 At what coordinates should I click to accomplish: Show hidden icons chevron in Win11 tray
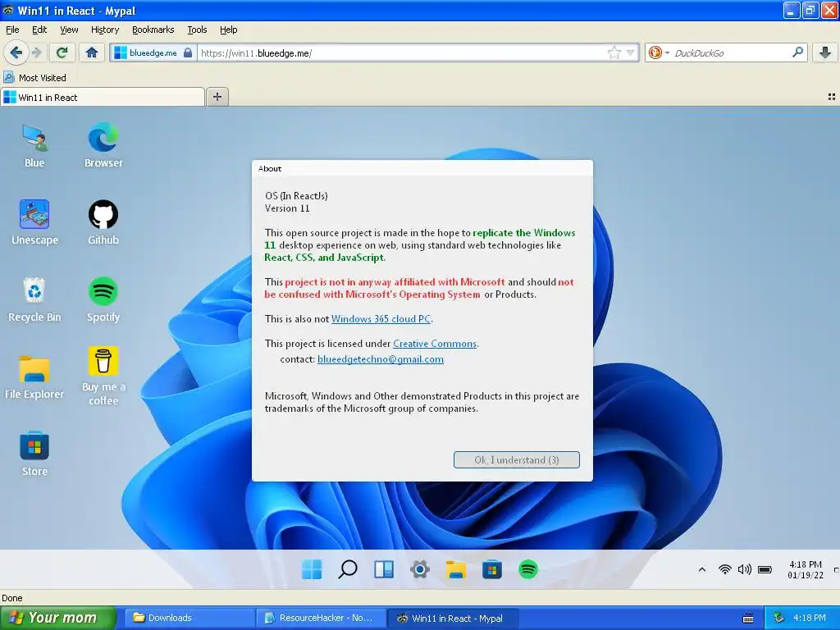tap(702, 569)
